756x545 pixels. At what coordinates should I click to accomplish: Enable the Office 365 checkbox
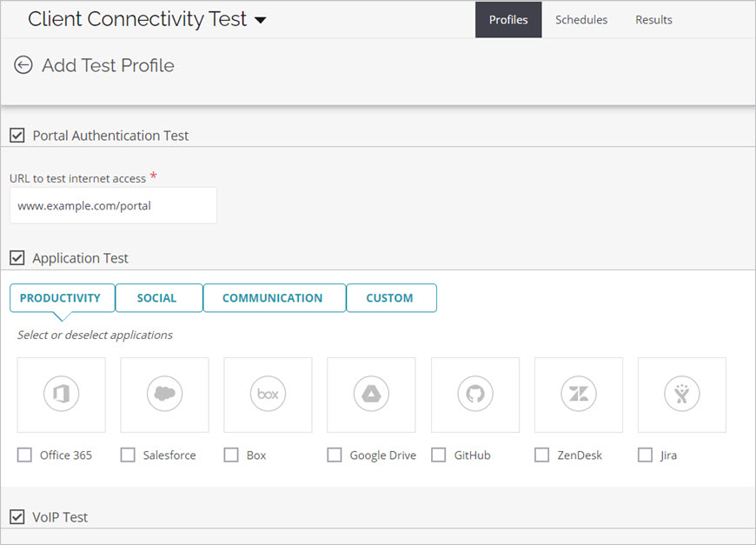click(24, 455)
